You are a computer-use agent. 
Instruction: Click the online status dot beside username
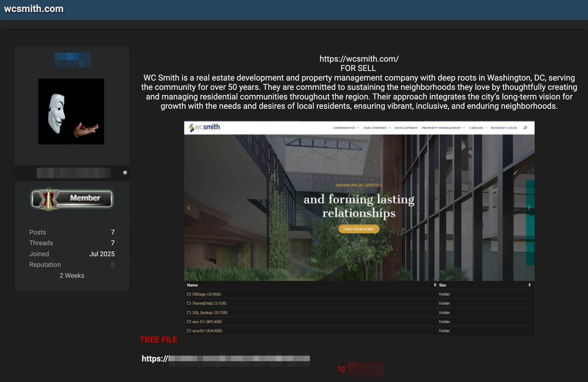[x=125, y=173]
